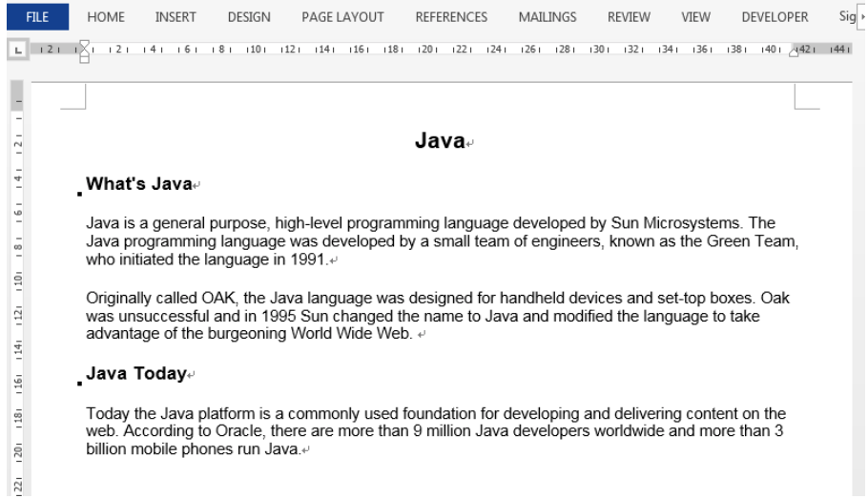
Task: Select the VIEW ribbon tab
Action: 696,17
